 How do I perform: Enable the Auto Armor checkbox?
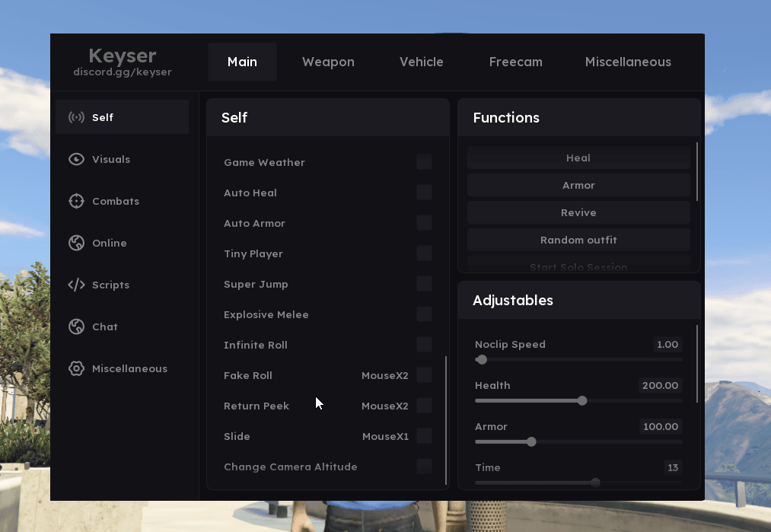(x=424, y=223)
